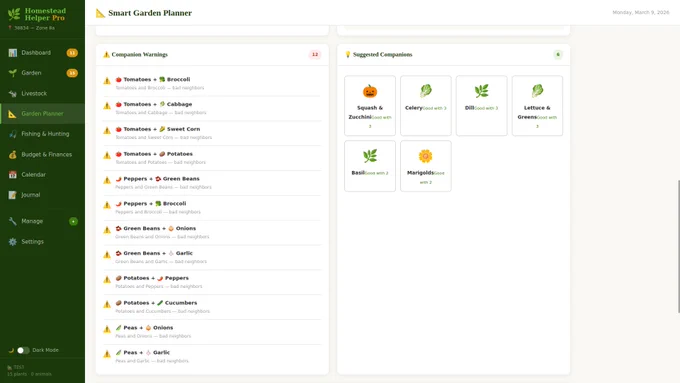Select Garden Planner in the sidebar

[x=42, y=114]
